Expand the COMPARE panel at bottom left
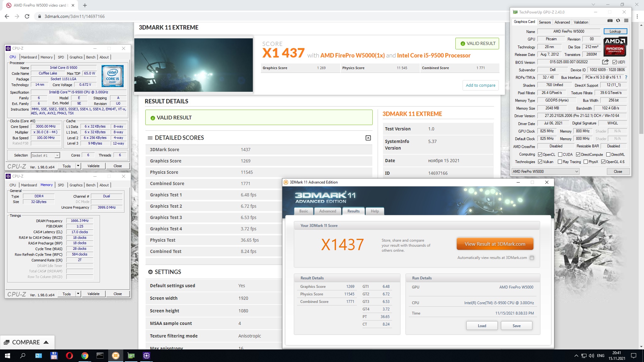The height and width of the screenshot is (362, 644). [x=27, y=342]
